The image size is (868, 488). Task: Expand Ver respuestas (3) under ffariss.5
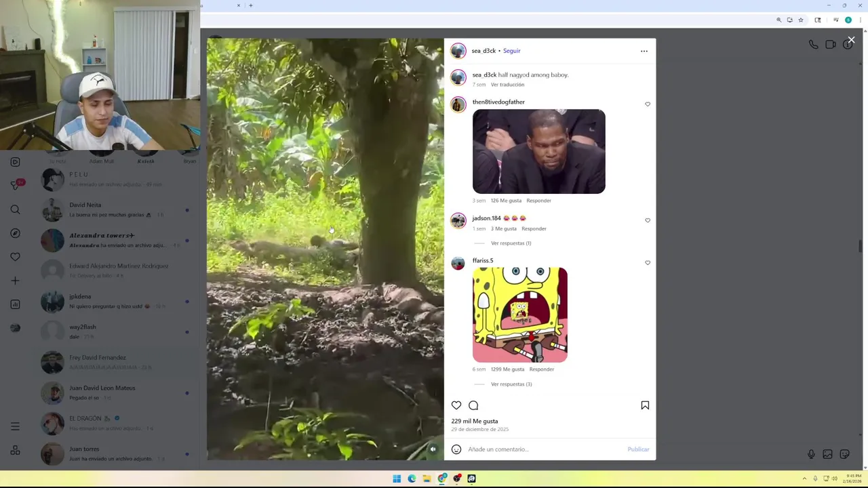(x=511, y=384)
